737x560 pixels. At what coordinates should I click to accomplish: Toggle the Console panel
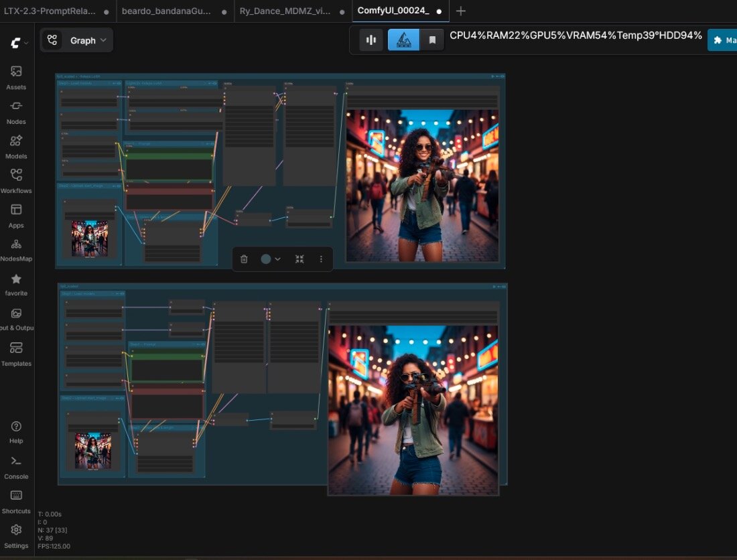[16, 468]
